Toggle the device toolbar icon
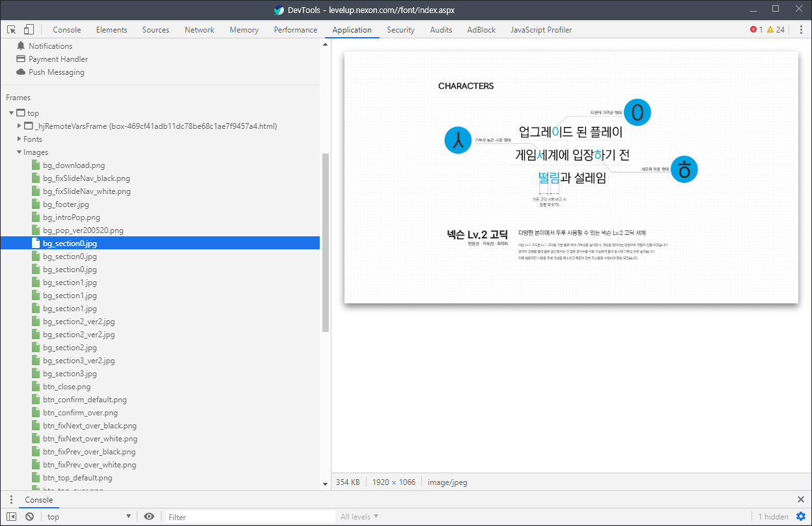This screenshot has width=812, height=526. point(29,30)
